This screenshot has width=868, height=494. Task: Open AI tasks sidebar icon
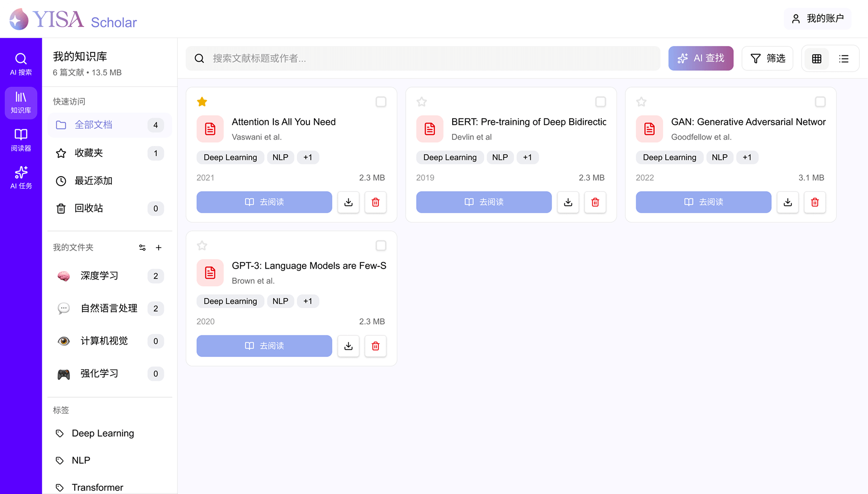(x=21, y=178)
